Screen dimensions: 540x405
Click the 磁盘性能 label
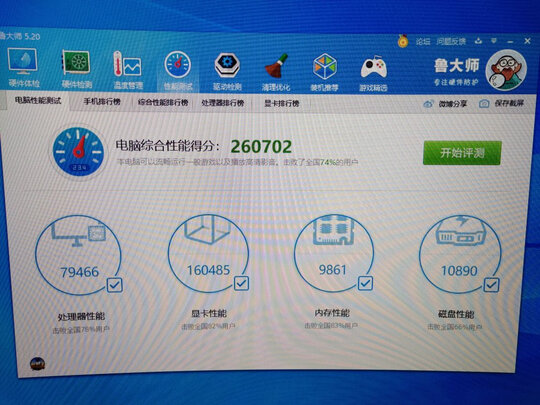coord(456,314)
